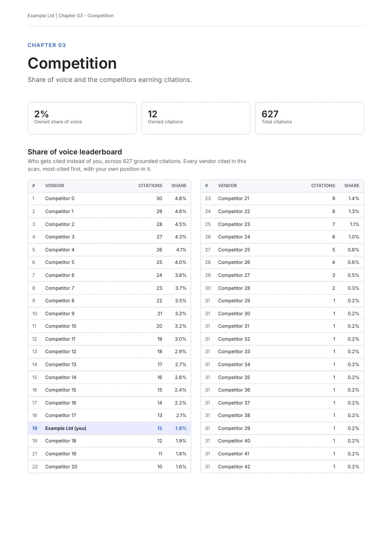Click 'Competitor 42' vendor name
The width and height of the screenshot is (392, 555).
pyautogui.click(x=234, y=467)
